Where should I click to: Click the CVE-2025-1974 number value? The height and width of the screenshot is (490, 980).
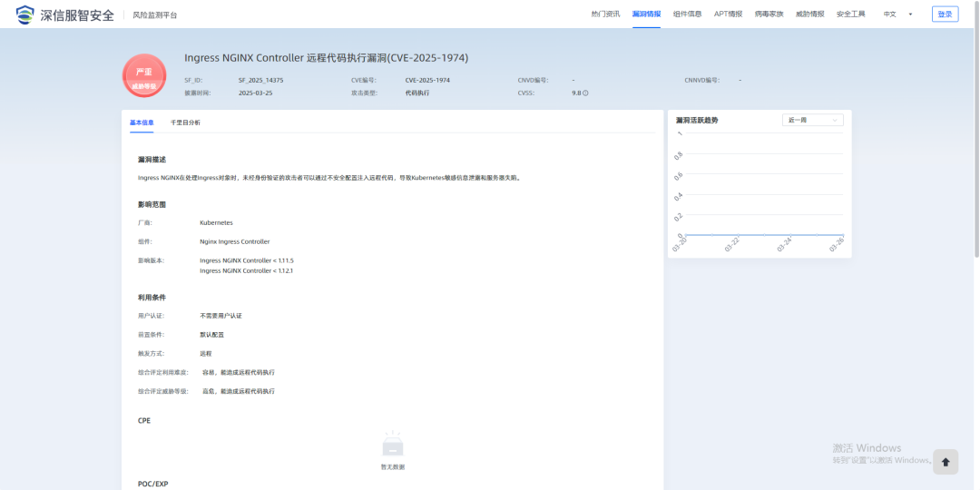click(x=427, y=81)
